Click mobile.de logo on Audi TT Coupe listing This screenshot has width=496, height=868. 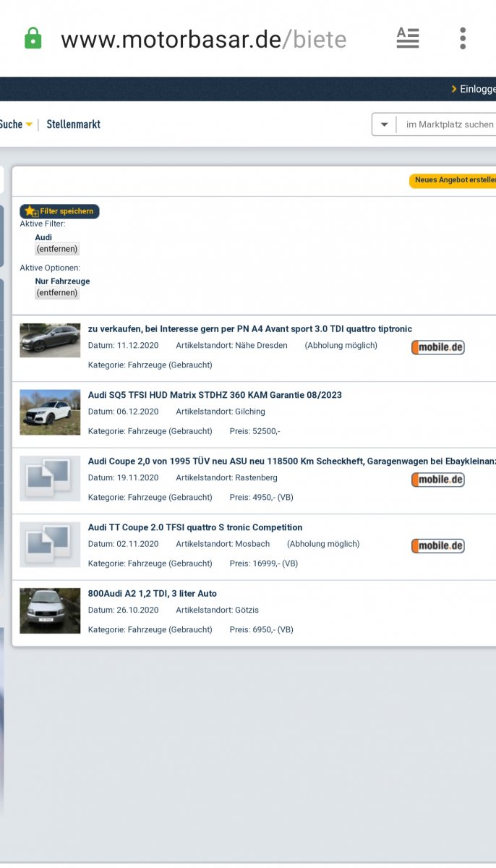438,546
